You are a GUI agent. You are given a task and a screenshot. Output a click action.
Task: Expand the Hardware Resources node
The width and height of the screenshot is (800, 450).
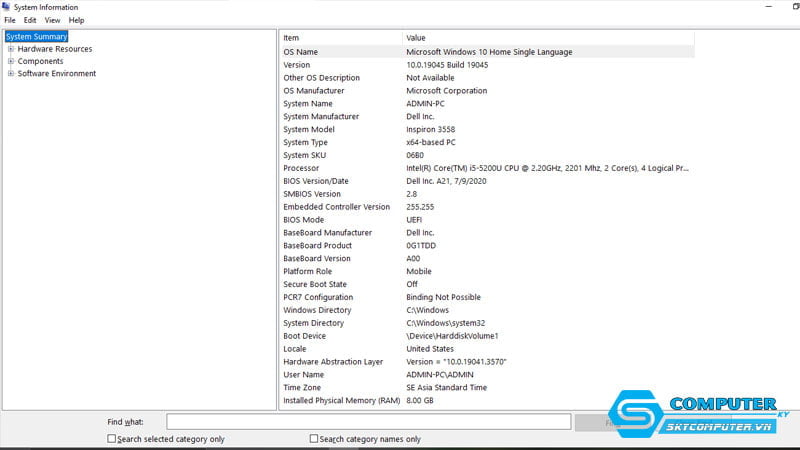click(x=11, y=49)
